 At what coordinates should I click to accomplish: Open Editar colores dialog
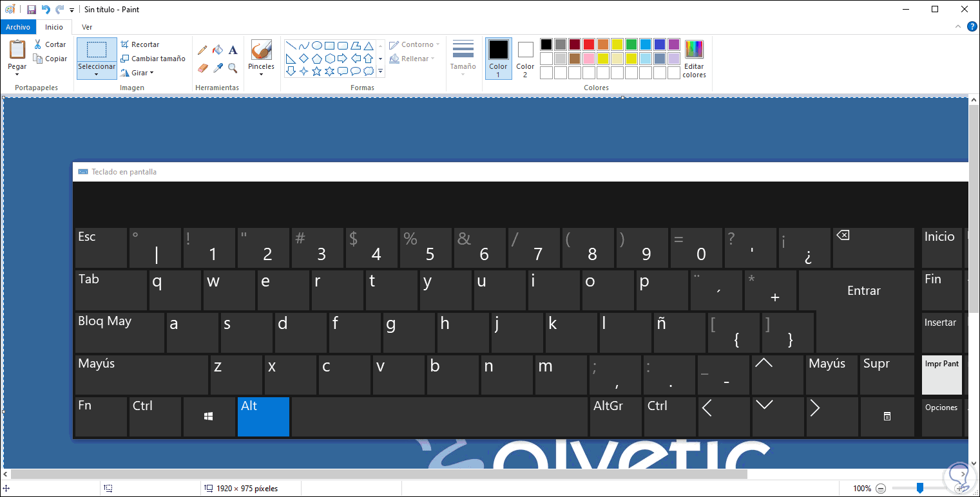tap(694, 58)
